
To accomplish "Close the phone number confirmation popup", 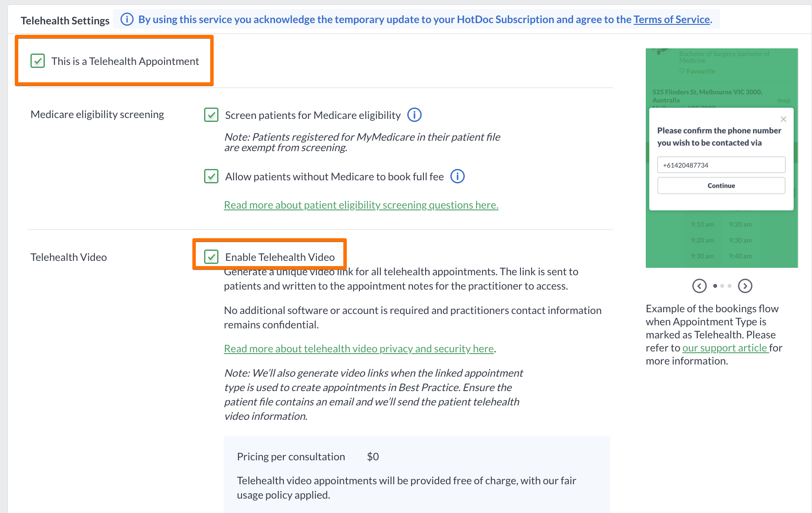I will pyautogui.click(x=783, y=119).
